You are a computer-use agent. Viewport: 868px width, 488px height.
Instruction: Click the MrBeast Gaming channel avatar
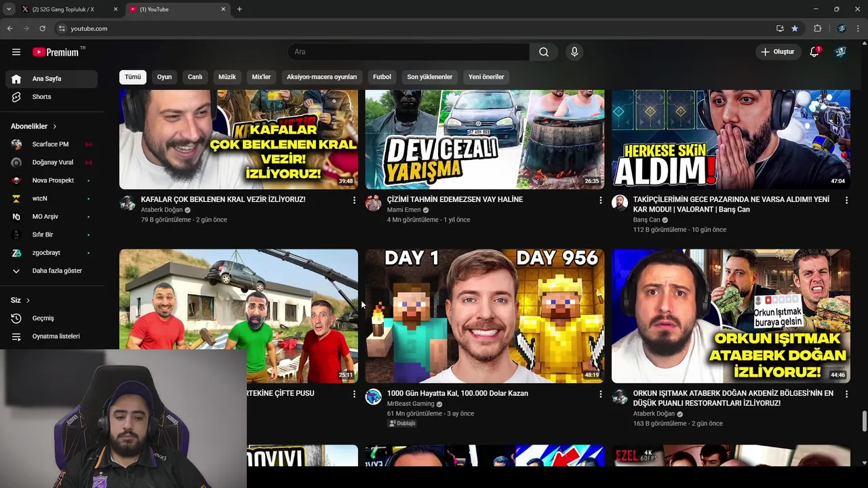tap(374, 396)
